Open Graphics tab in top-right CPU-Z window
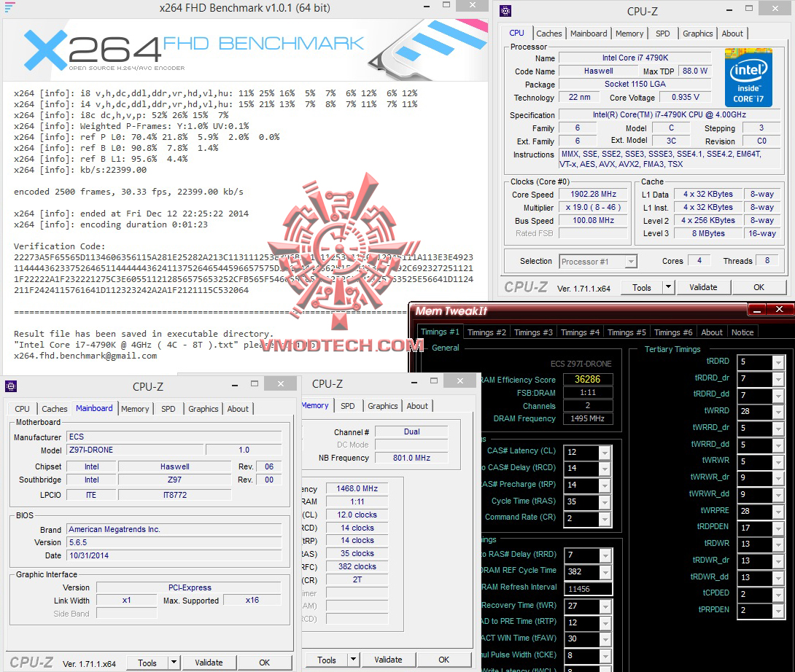Viewport: 795px width, 672px height. [697, 34]
